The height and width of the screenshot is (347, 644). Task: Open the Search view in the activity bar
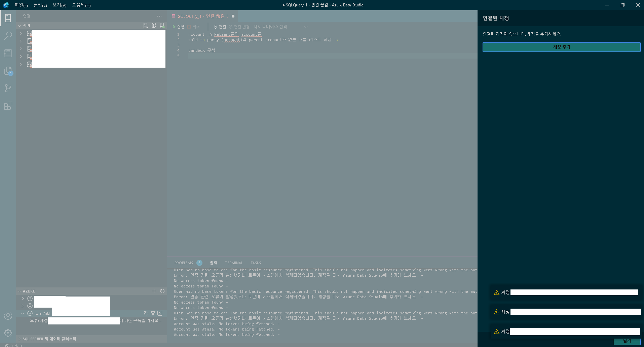8,35
